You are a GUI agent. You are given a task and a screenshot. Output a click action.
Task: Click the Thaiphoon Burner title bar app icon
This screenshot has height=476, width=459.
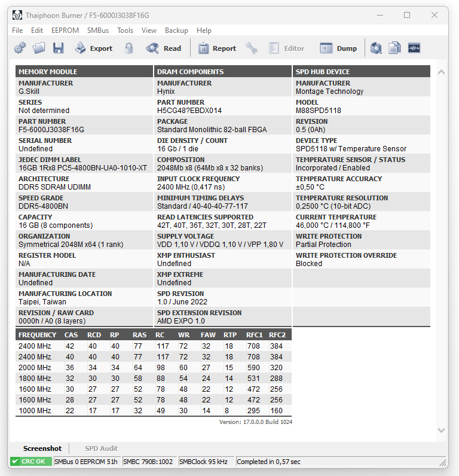[x=17, y=15]
